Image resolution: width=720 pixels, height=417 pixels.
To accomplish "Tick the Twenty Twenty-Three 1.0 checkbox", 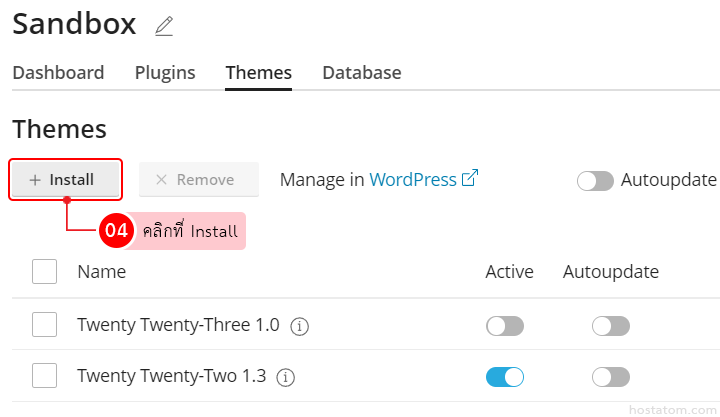I will pyautogui.click(x=44, y=325).
